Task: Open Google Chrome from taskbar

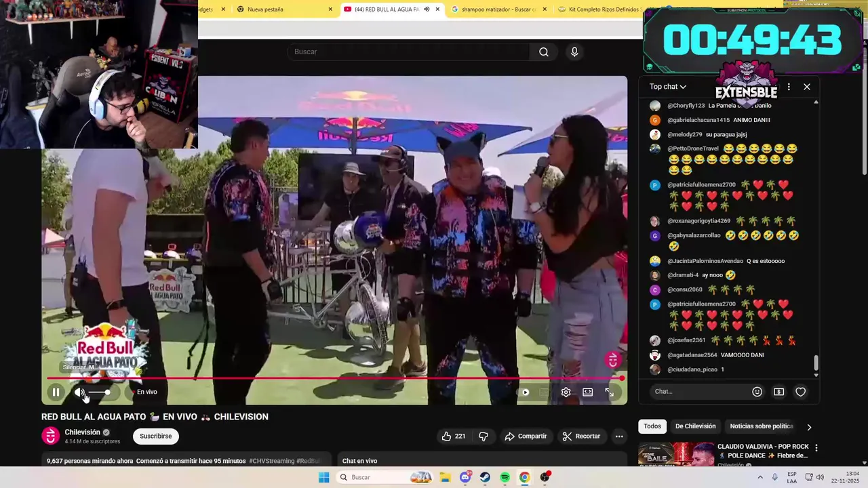Action: [524, 477]
